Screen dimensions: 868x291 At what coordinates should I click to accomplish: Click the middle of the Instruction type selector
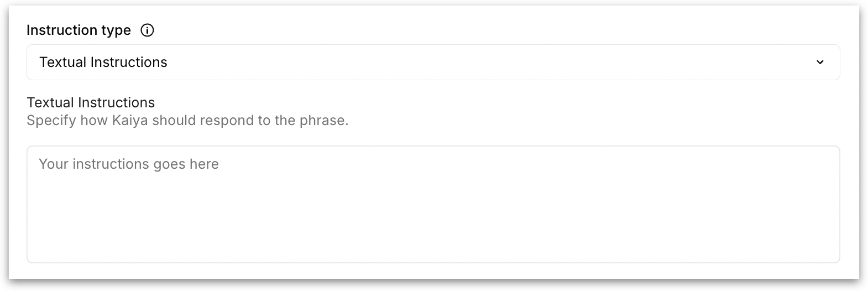(x=433, y=62)
